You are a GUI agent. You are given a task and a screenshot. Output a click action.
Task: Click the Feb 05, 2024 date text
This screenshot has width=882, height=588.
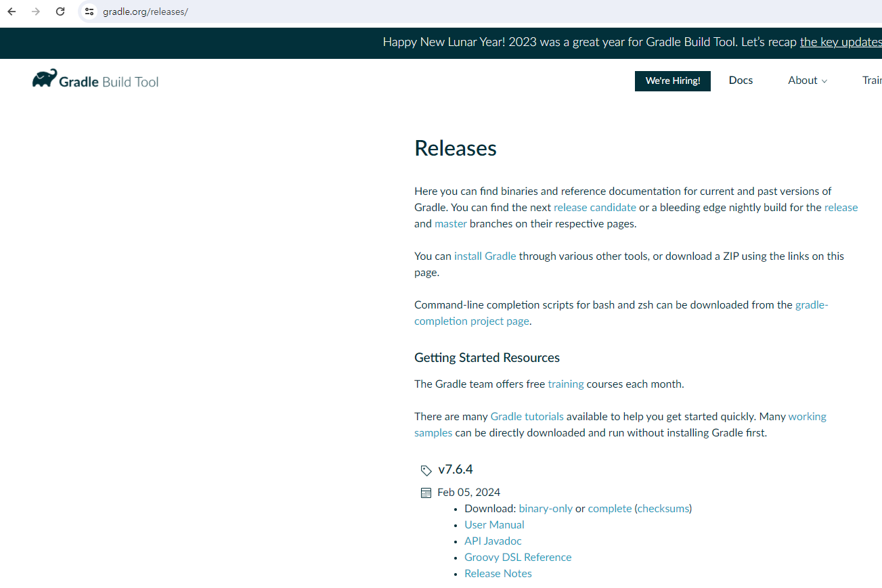(469, 492)
